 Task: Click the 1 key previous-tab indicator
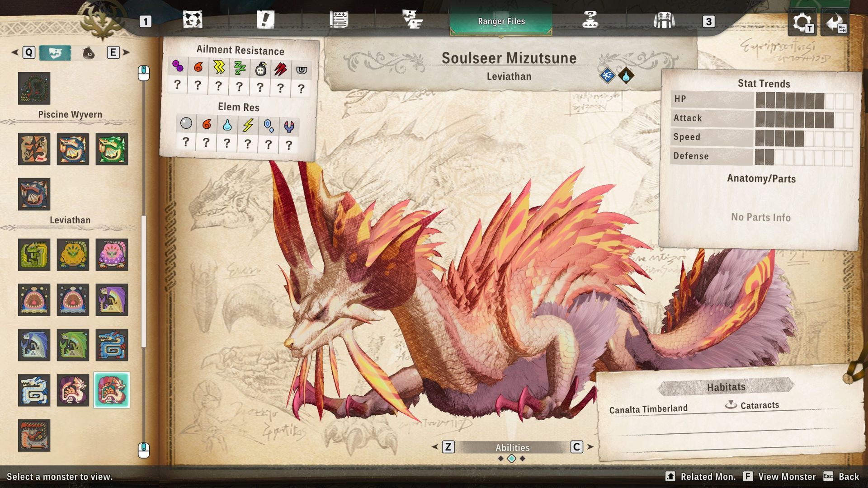pyautogui.click(x=145, y=22)
